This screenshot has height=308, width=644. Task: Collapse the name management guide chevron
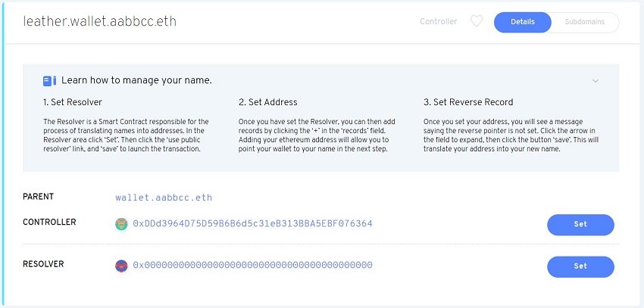tap(596, 80)
